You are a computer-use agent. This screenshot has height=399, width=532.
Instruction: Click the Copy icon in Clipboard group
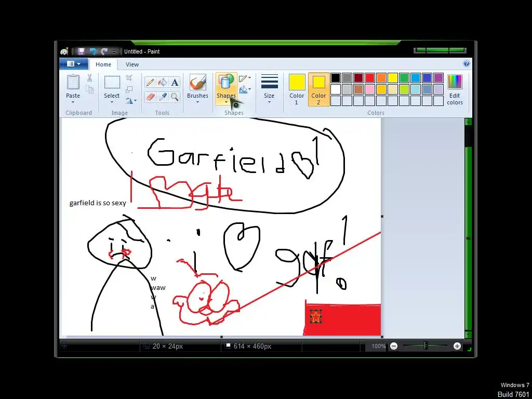pyautogui.click(x=89, y=89)
